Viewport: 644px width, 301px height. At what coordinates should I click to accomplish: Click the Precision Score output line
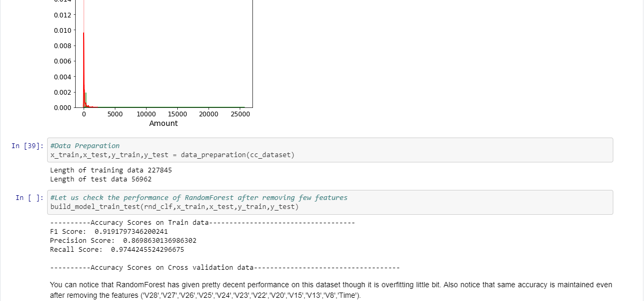pyautogui.click(x=123, y=241)
